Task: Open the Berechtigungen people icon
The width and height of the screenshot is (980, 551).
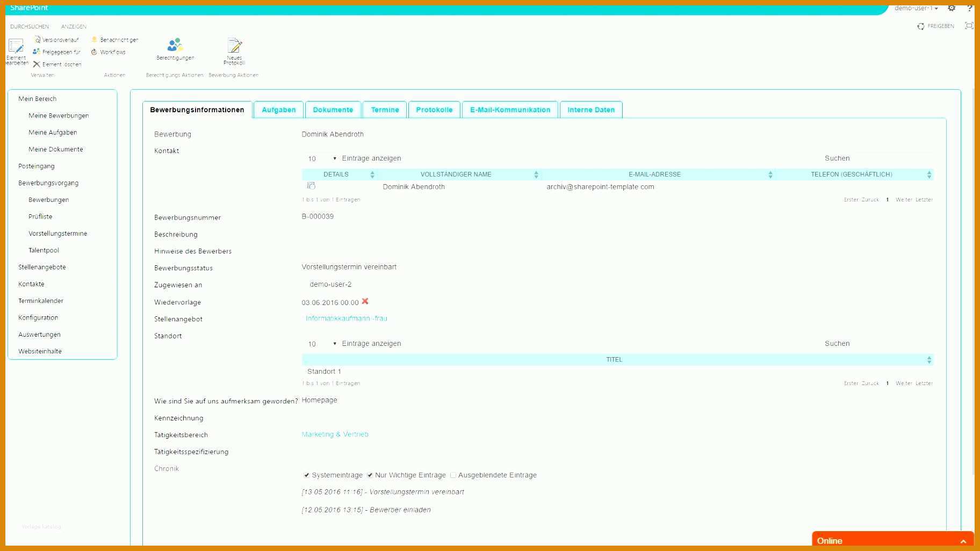Action: pos(175,45)
